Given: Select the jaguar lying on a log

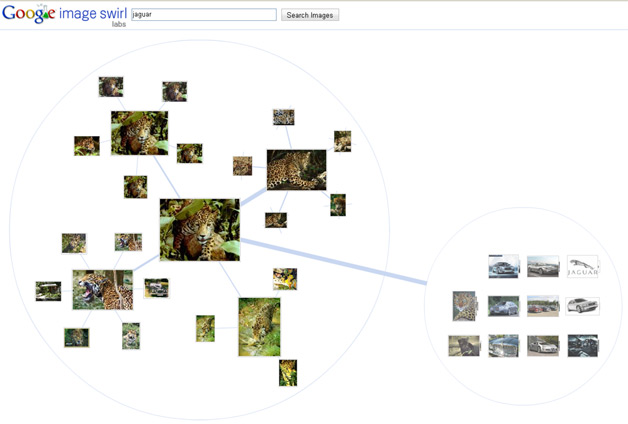Looking at the screenshot, I should tap(296, 169).
